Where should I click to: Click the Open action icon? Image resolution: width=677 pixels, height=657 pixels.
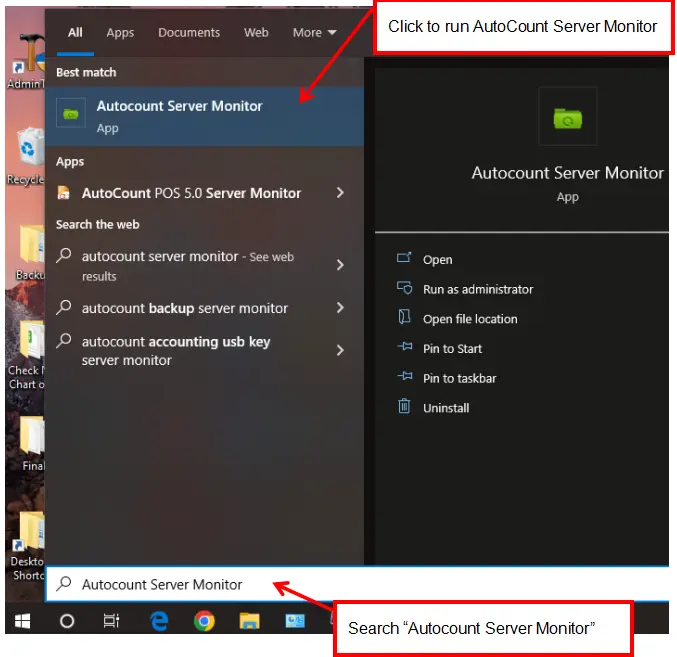(x=404, y=258)
